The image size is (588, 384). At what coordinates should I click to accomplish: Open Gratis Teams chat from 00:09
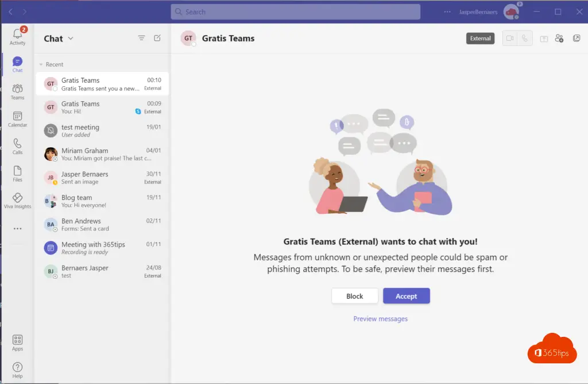102,107
